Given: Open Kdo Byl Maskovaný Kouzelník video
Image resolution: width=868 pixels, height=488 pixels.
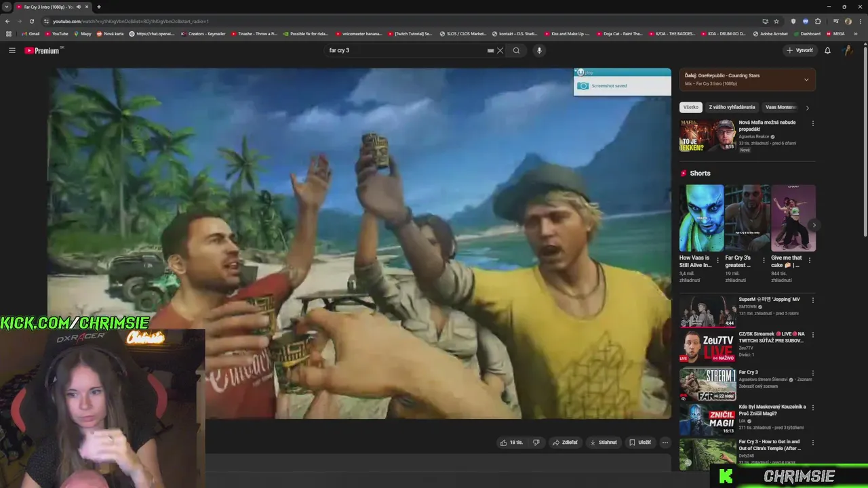Looking at the screenshot, I should coord(772,410).
